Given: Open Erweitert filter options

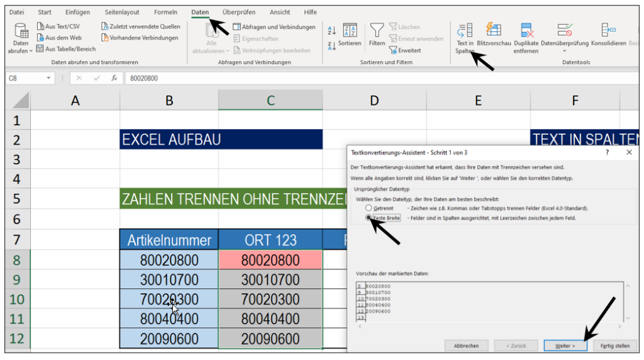Looking at the screenshot, I should tap(405, 50).
